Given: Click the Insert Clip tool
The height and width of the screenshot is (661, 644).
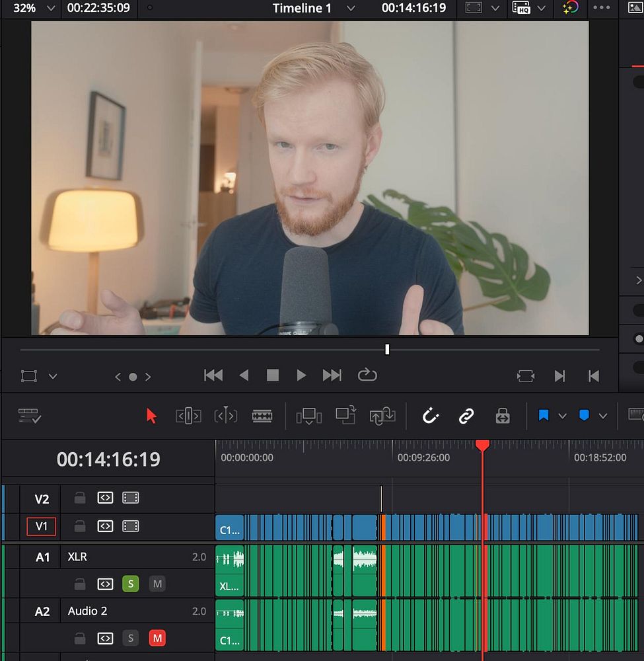Looking at the screenshot, I should pyautogui.click(x=309, y=416).
